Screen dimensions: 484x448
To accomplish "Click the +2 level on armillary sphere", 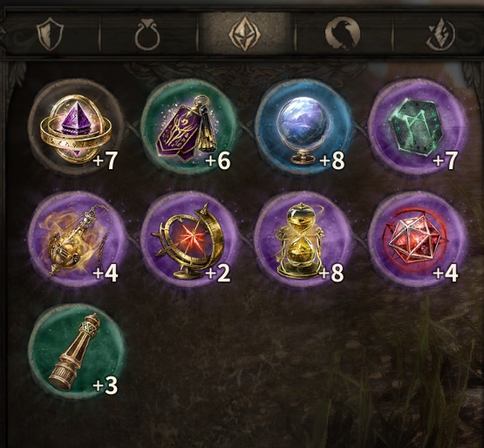I will (218, 274).
